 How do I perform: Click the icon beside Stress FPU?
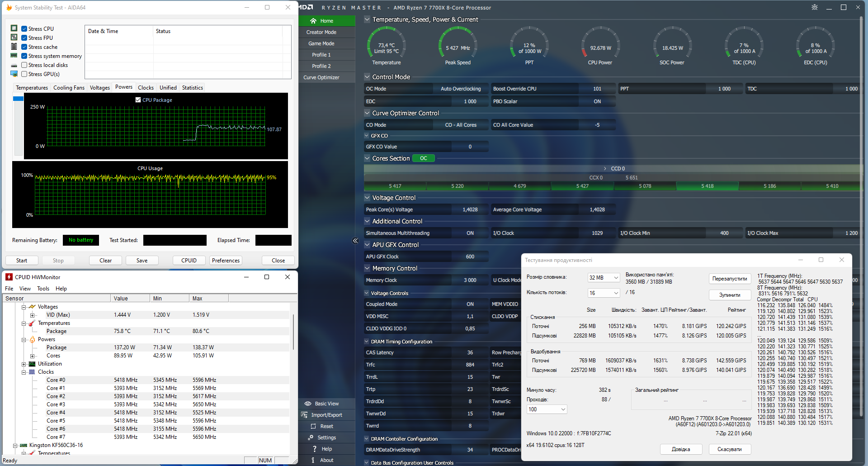point(14,37)
